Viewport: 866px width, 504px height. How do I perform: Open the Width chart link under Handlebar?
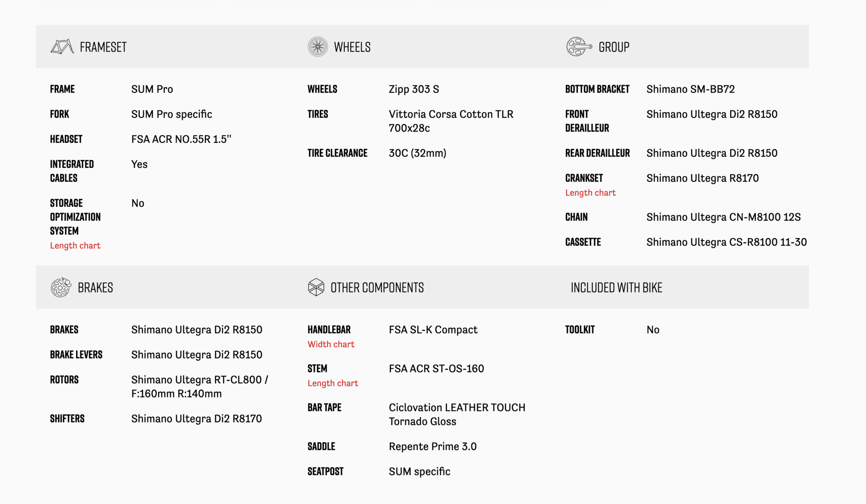(x=331, y=344)
